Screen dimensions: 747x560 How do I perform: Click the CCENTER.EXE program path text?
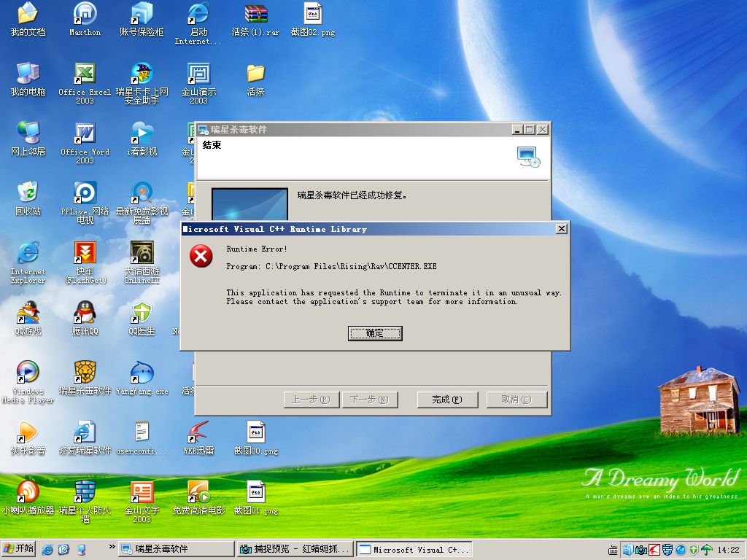(x=331, y=266)
